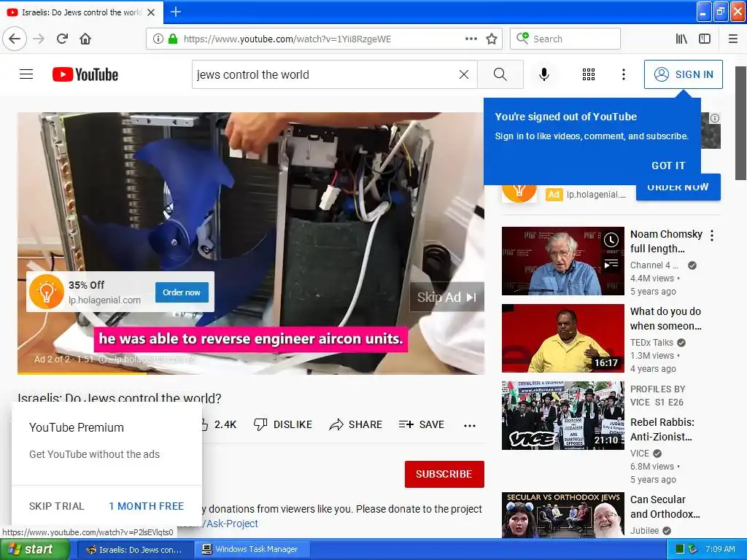Open YouTube apps grid icon
The image size is (747, 560).
click(x=589, y=74)
